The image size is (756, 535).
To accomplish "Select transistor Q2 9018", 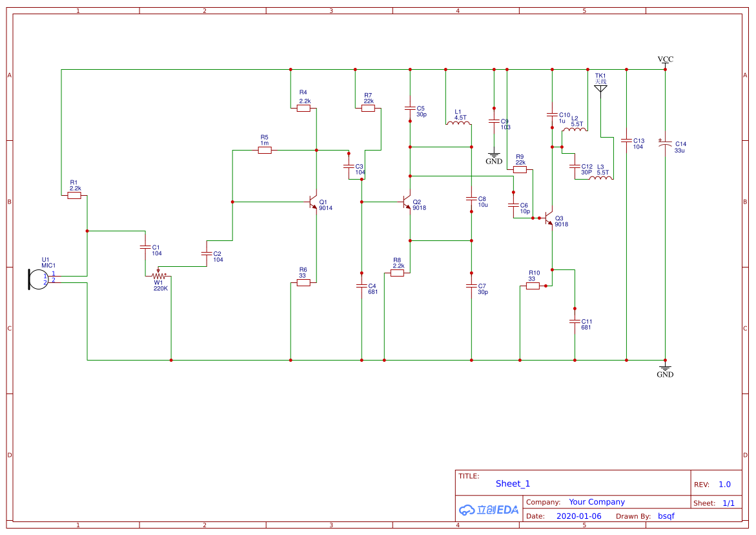I will [407, 202].
